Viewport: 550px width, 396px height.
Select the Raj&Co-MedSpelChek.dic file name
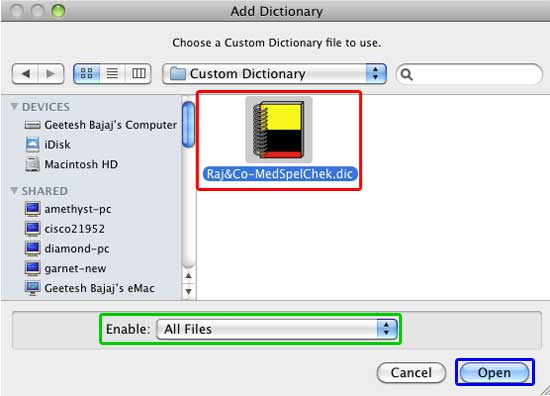pos(280,174)
